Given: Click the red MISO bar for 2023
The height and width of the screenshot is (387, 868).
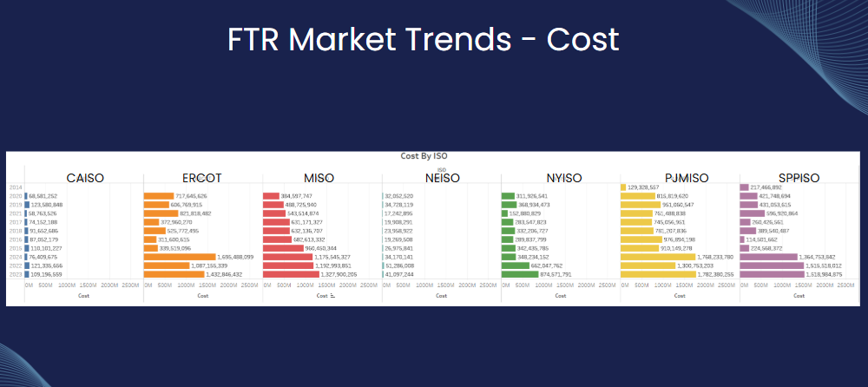Looking at the screenshot, I should tap(291, 274).
